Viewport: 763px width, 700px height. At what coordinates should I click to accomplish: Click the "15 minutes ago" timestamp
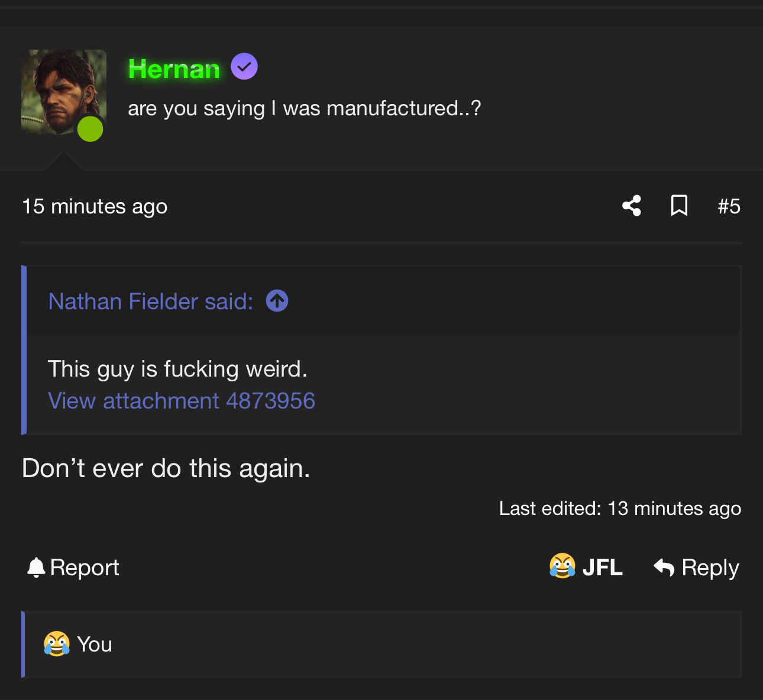95,207
